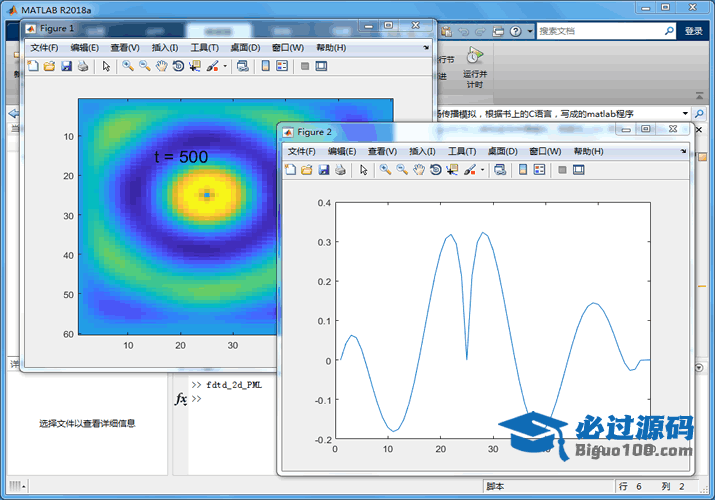Open brush color dropdown in Figure 2
Image resolution: width=715 pixels, height=500 pixels.
coord(482,170)
